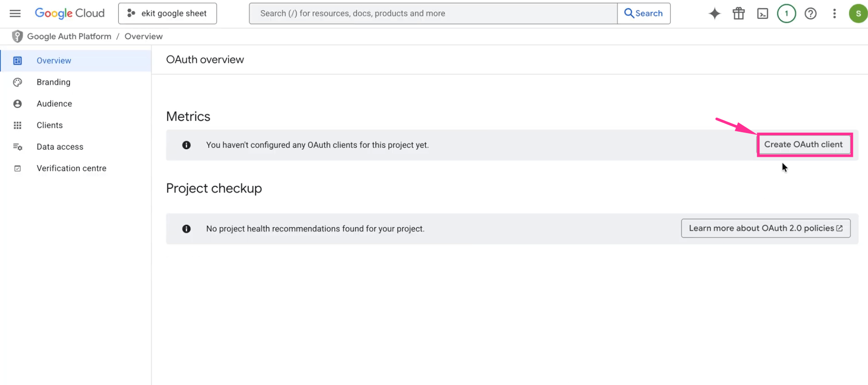Click the info icon in Metrics banner
868x385 pixels.
pos(187,145)
